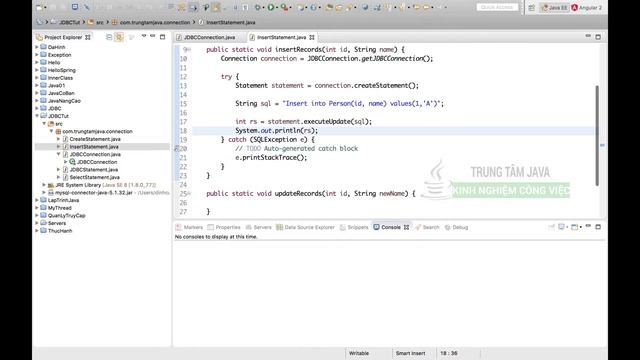Collapse all in Project Explorer
The image size is (640, 360).
(109, 37)
